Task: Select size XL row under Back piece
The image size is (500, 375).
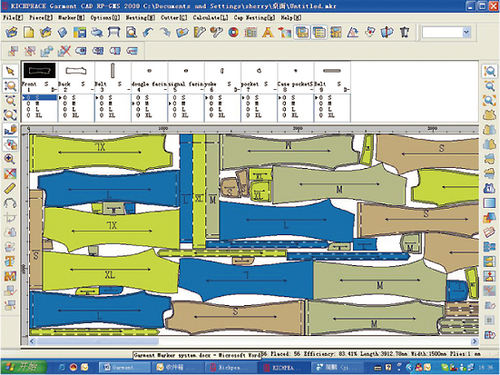Action: coord(76,115)
